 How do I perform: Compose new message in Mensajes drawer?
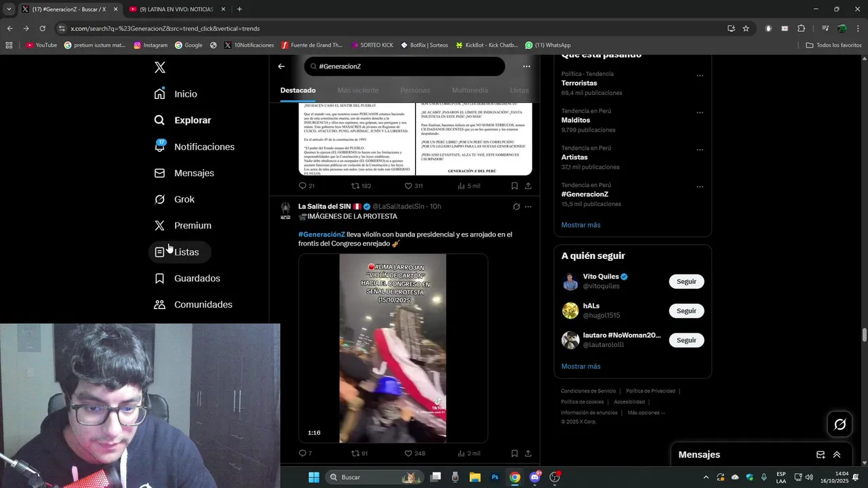tap(821, 455)
